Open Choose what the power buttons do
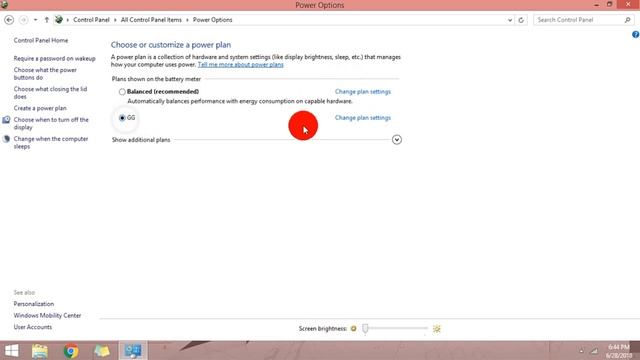640x360 pixels. pos(45,74)
